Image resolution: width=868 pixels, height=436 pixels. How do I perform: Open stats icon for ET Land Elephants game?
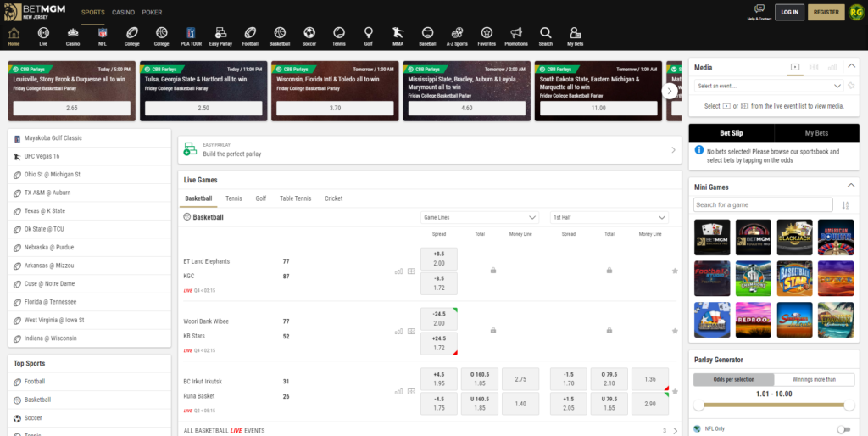tap(398, 271)
